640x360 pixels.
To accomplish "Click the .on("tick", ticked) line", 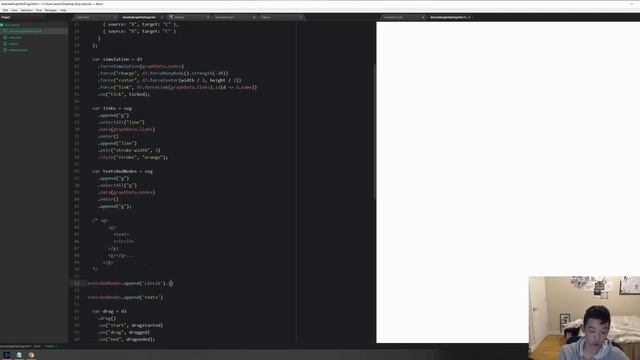I will tap(124, 94).
